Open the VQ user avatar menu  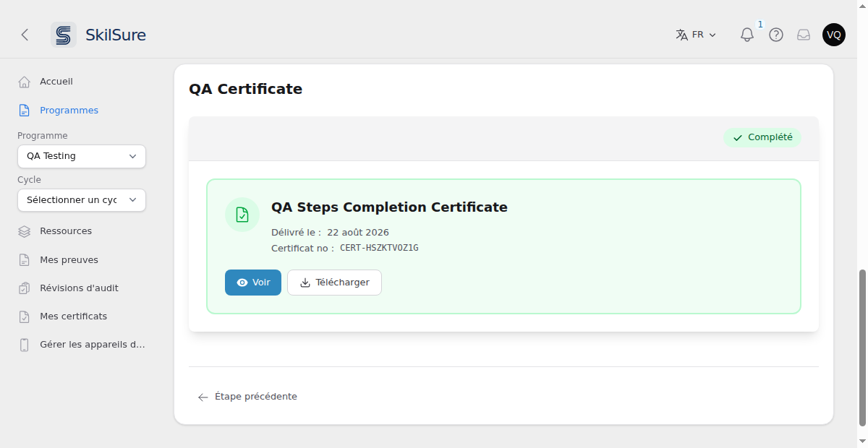pyautogui.click(x=834, y=35)
